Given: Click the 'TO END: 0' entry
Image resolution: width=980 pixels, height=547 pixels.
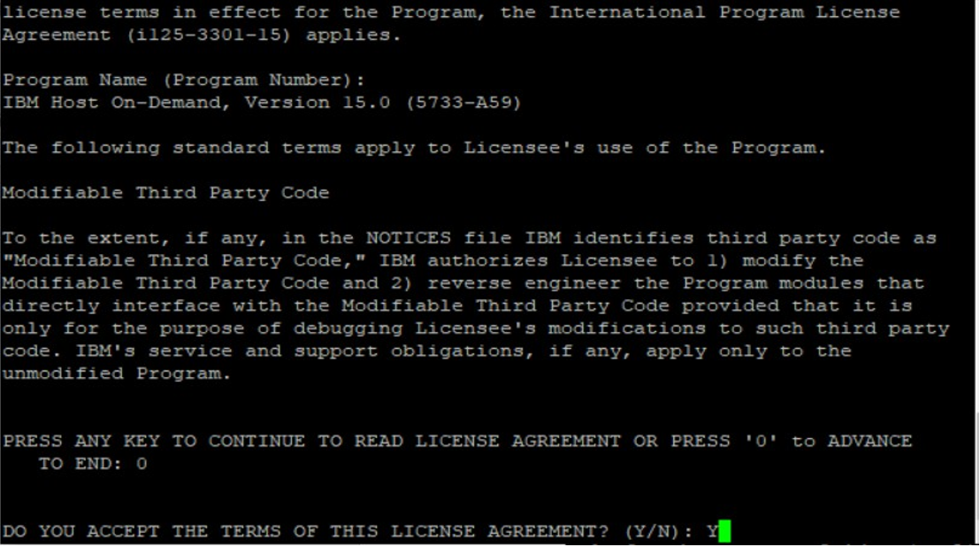Looking at the screenshot, I should point(93,464).
